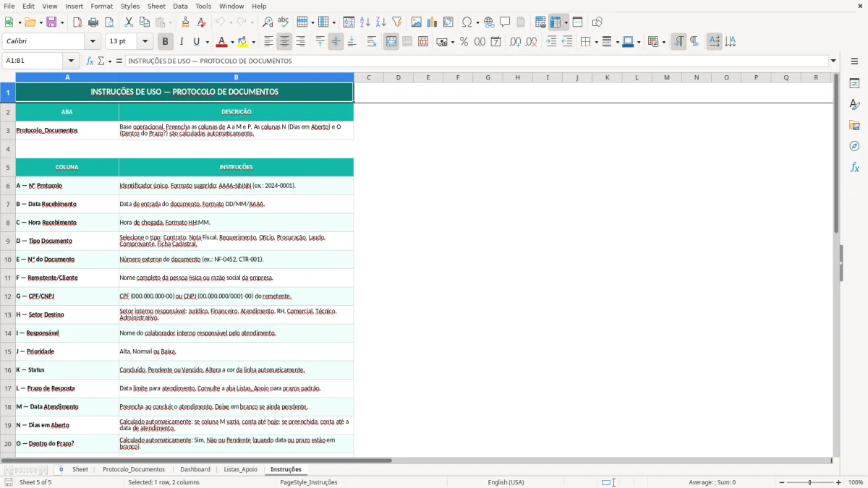The height and width of the screenshot is (488, 868).
Task: Open the Data menu
Action: pyautogui.click(x=180, y=6)
